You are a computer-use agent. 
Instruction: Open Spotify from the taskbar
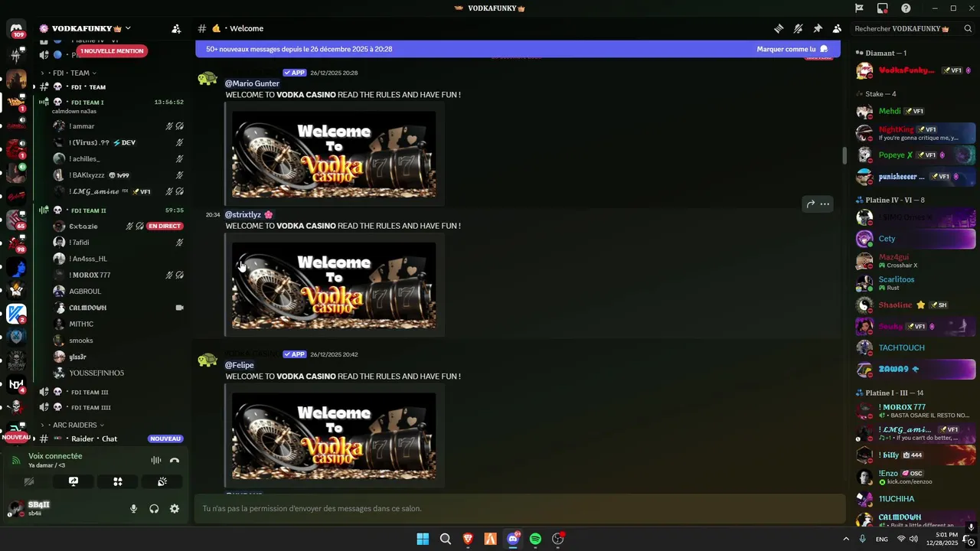tap(535, 539)
